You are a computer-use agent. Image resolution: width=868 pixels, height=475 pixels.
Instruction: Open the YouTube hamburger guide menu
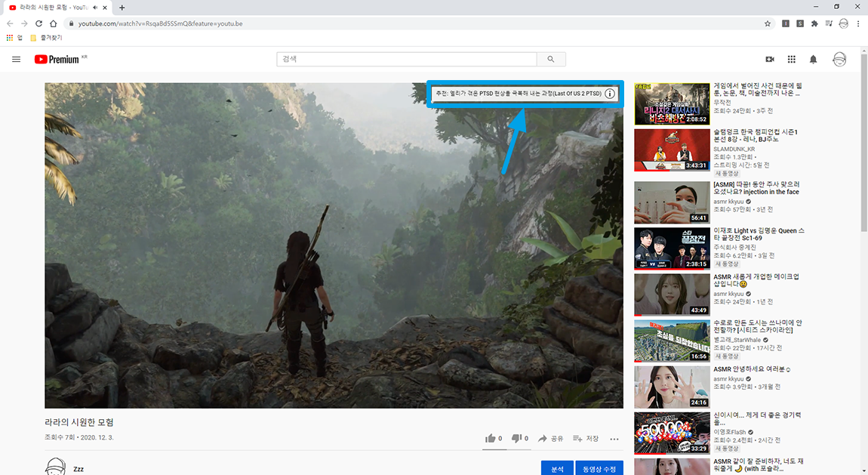click(x=16, y=59)
